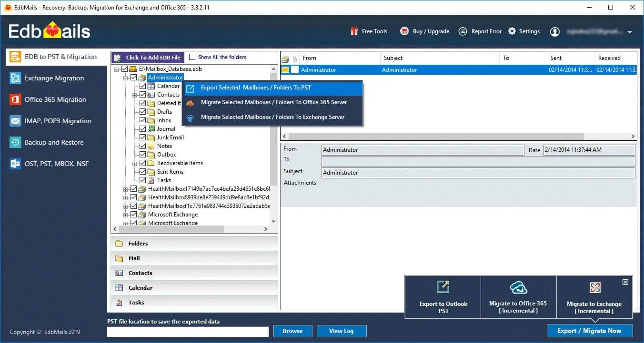Uncheck the Calendar folder checkbox
Viewport: 644px width, 343px height.
[x=142, y=86]
